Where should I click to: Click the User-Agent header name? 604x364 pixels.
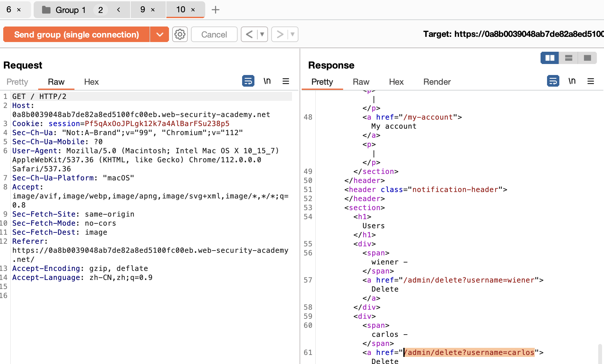(35, 151)
